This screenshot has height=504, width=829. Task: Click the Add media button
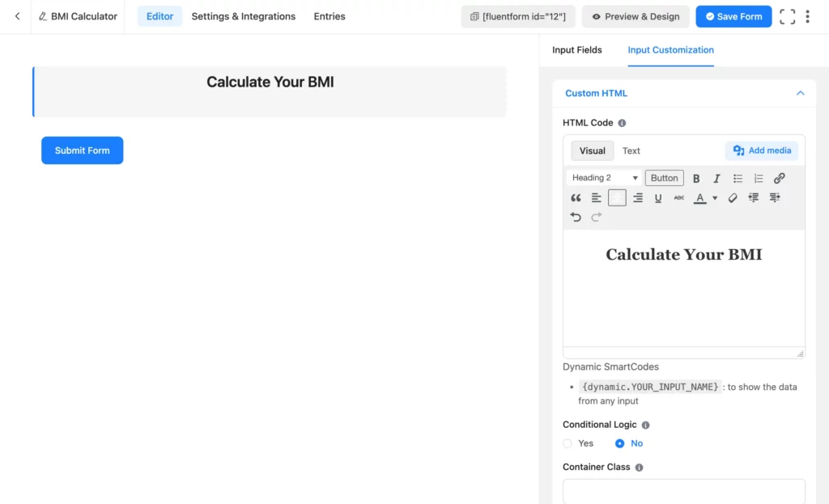coord(762,150)
